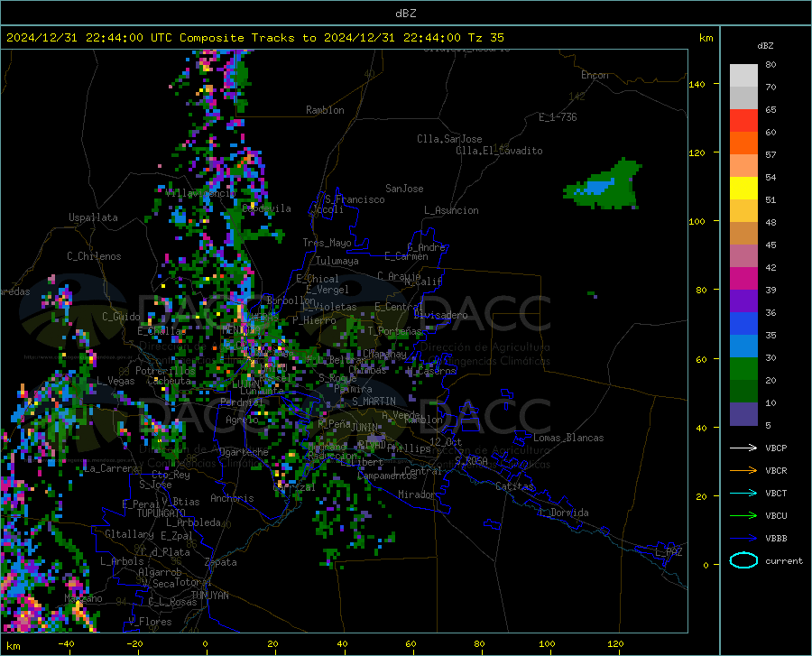Click the S_MARTIN city label
This screenshot has height=656, width=812.
(x=374, y=402)
